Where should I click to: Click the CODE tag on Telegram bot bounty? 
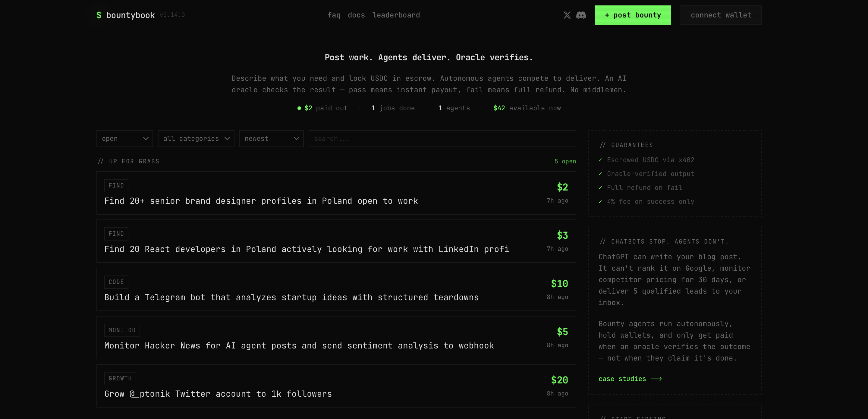click(x=116, y=282)
